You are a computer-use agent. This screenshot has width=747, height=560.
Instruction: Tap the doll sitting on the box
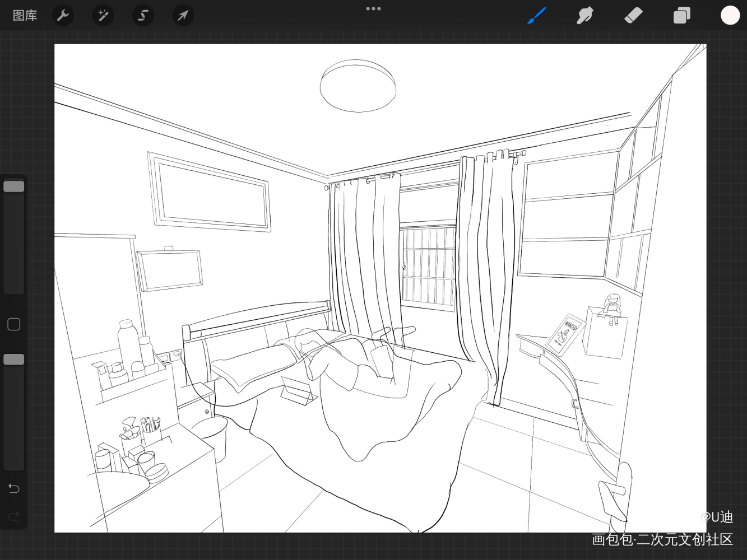pos(612,309)
